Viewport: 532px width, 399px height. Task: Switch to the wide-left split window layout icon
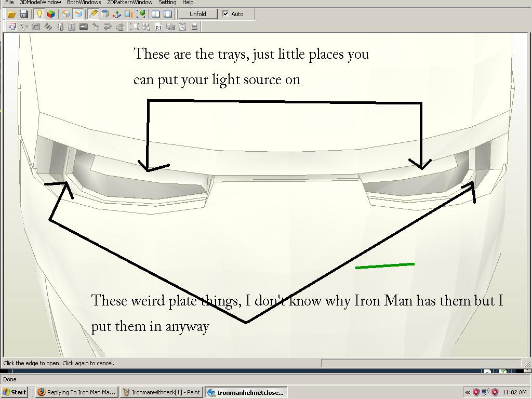[168, 14]
